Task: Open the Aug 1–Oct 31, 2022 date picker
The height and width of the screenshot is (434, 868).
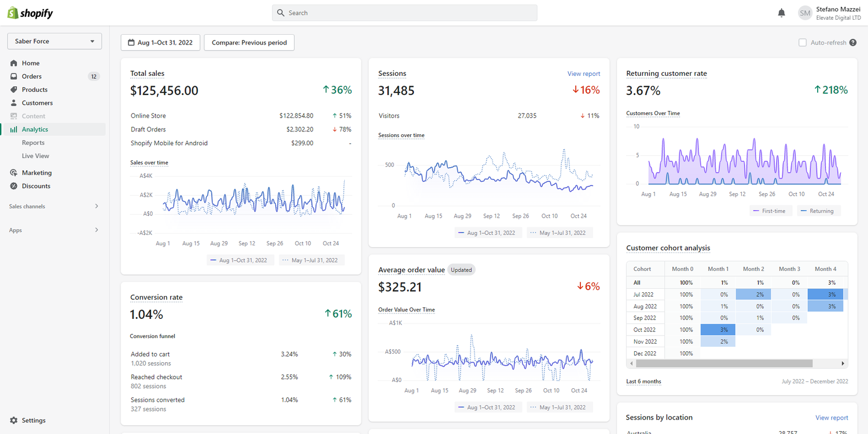Action: 160,43
